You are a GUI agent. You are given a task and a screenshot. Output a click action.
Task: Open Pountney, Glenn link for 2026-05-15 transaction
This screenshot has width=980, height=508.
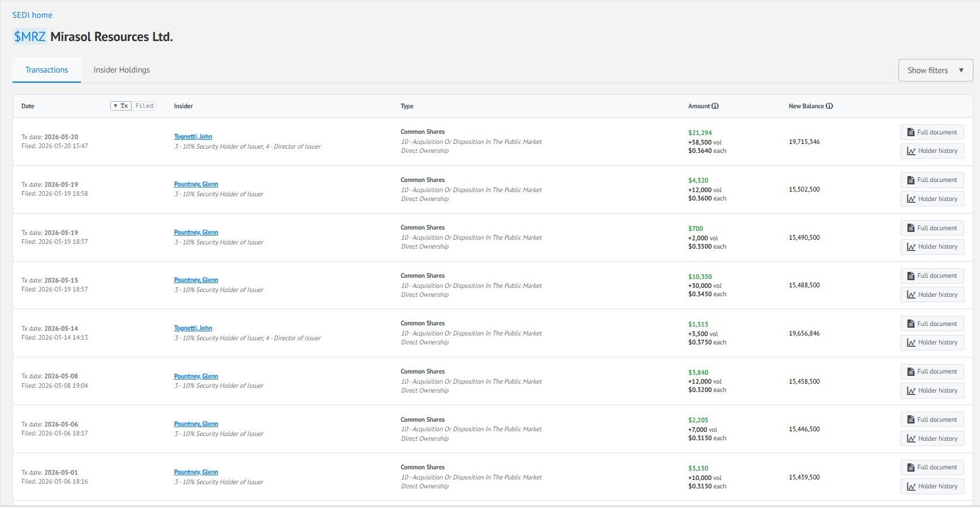[x=196, y=280]
